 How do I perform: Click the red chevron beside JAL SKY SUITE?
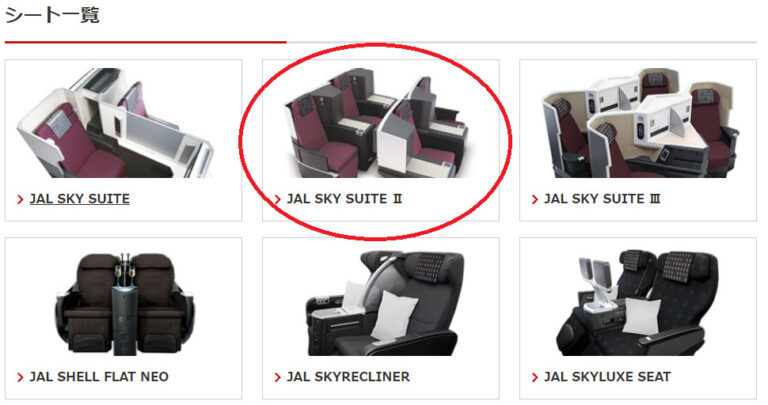tap(20, 199)
